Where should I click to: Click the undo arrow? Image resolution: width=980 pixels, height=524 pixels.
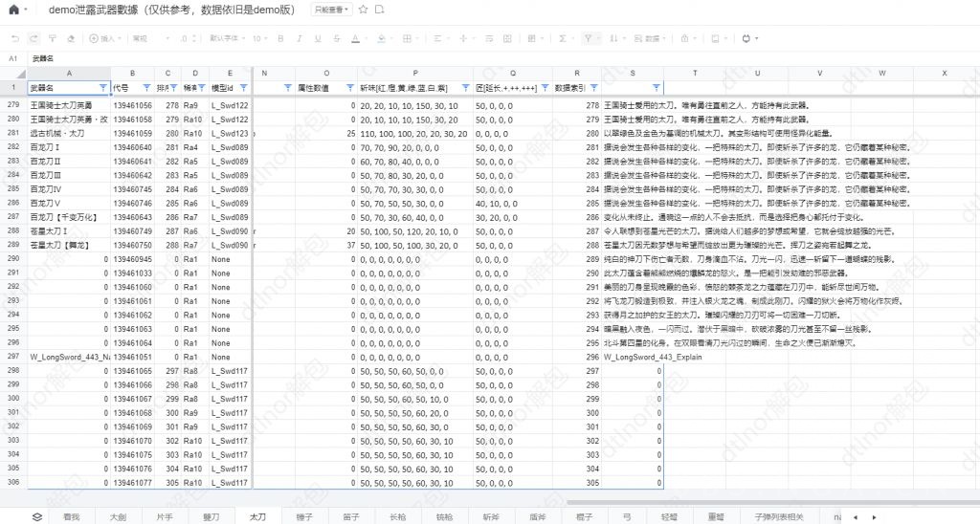[15, 38]
